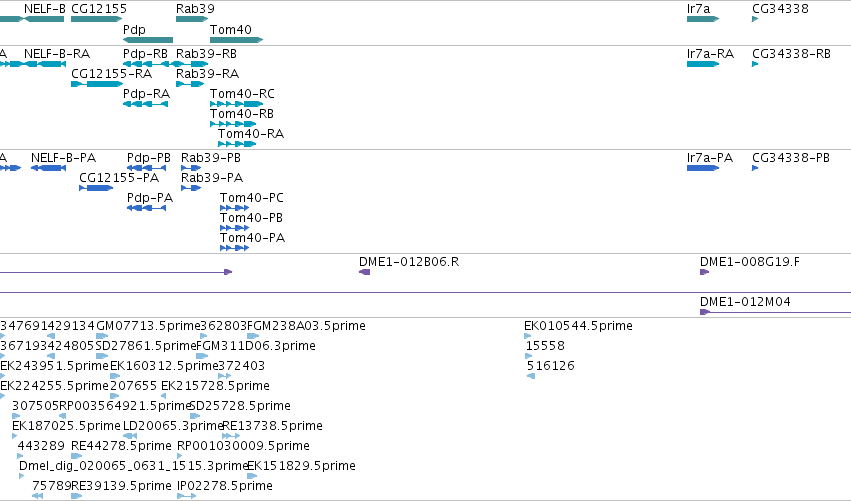Select the CG12155-PA protein glyph

click(96, 188)
